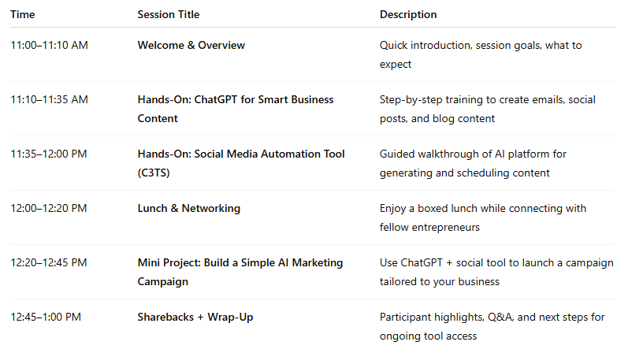Click the Time column header

(x=22, y=14)
